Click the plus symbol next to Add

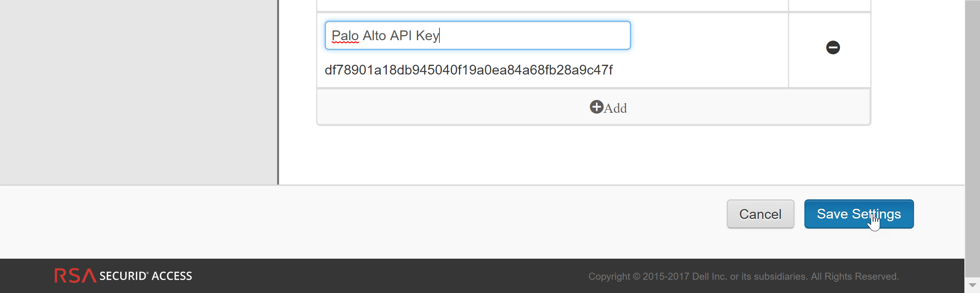(x=596, y=108)
